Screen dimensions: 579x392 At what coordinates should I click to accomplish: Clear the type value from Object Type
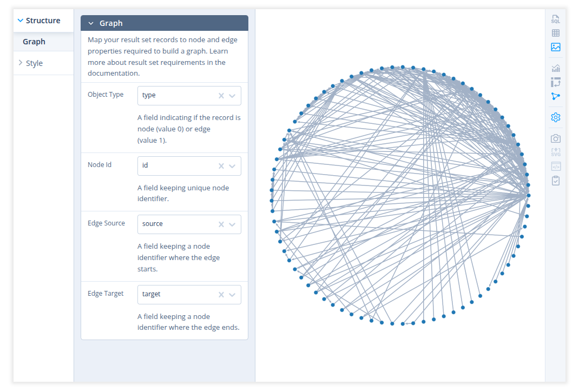tap(221, 95)
